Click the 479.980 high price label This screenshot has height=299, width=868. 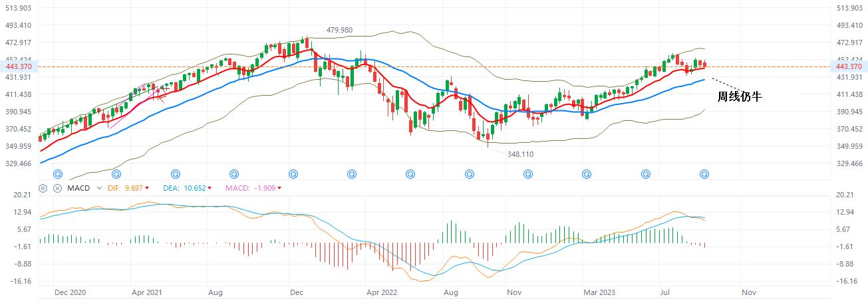[339, 31]
